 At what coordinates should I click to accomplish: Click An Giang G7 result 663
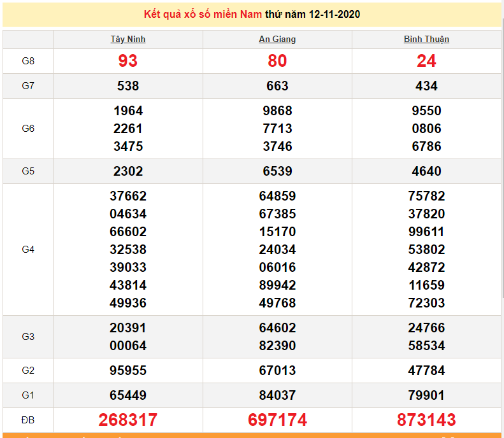tap(277, 86)
